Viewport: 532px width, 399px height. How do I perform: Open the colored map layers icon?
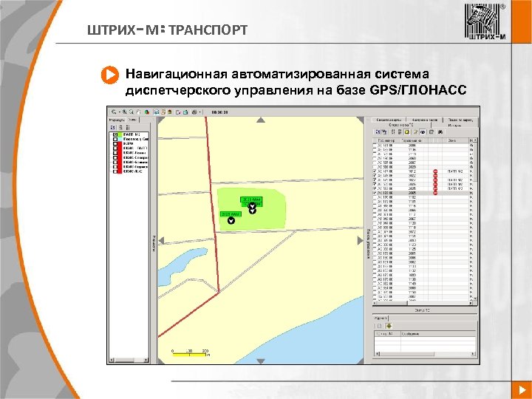pyautogui.click(x=147, y=112)
